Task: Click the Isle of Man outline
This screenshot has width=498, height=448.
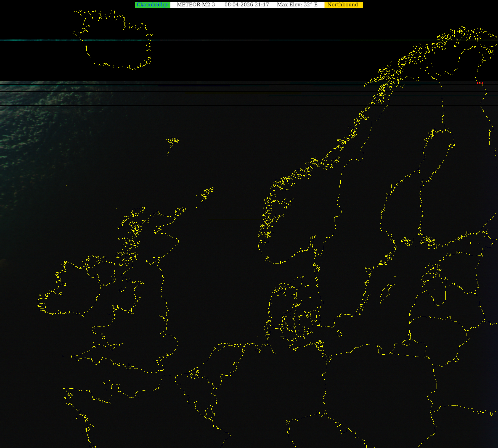Action: pos(122,290)
